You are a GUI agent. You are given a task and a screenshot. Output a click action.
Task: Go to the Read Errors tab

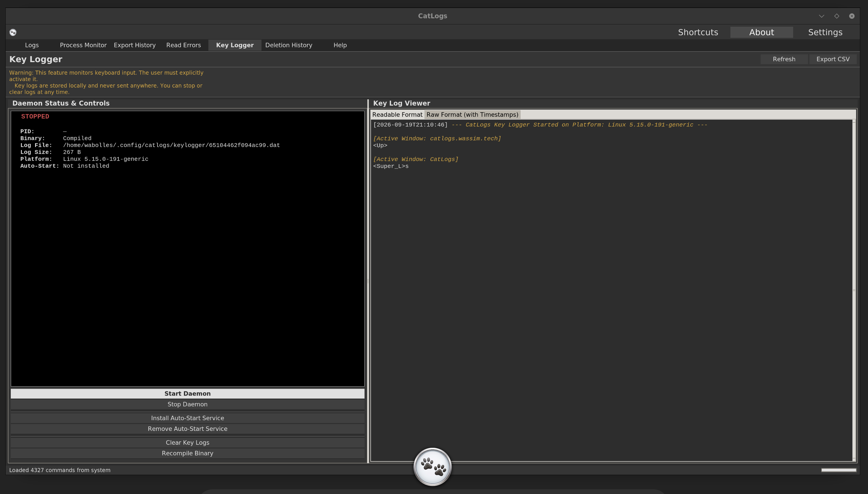coord(183,45)
